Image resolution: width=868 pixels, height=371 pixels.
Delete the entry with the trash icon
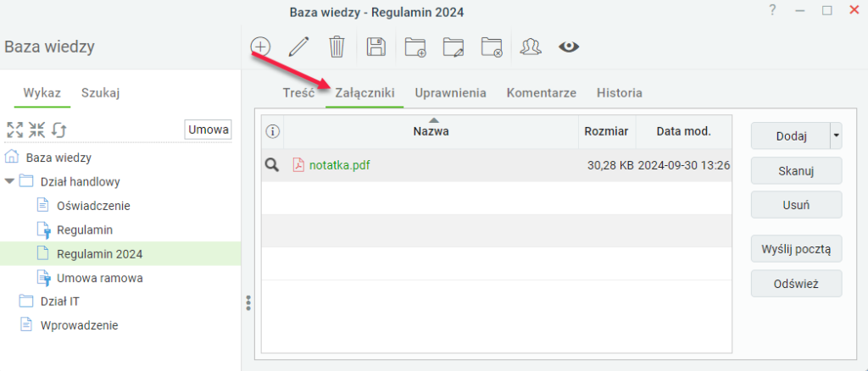tap(337, 47)
